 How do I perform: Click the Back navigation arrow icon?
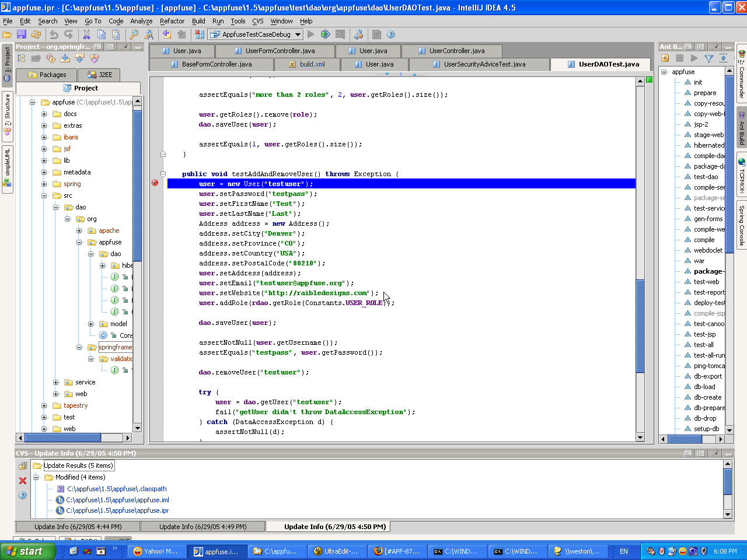(167, 35)
